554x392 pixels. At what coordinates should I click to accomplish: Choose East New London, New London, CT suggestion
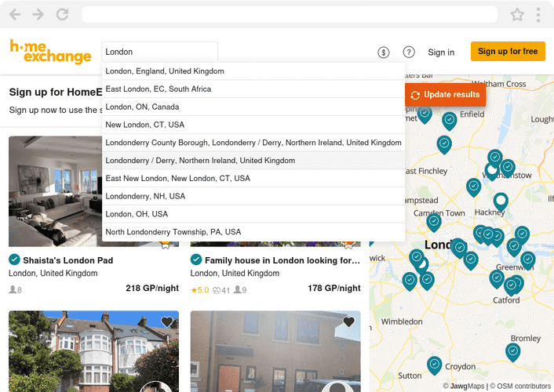click(x=253, y=178)
